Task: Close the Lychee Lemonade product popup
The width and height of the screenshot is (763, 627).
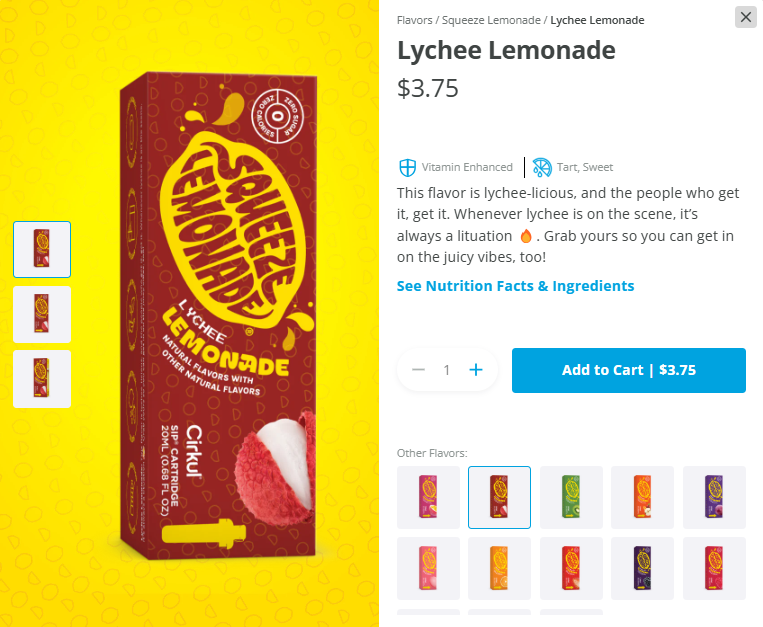Action: point(745,18)
